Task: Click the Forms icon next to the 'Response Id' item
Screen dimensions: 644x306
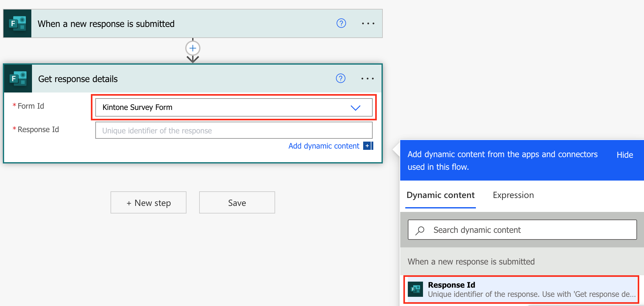Action: coord(415,289)
